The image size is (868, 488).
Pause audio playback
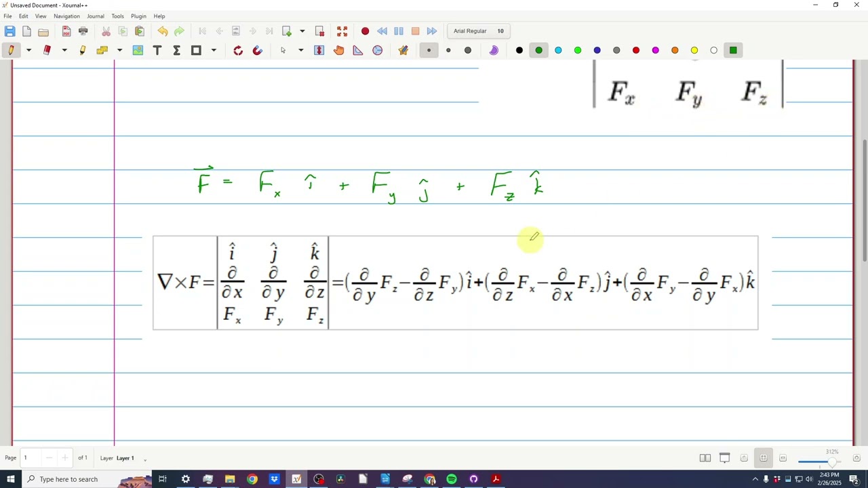pyautogui.click(x=399, y=31)
